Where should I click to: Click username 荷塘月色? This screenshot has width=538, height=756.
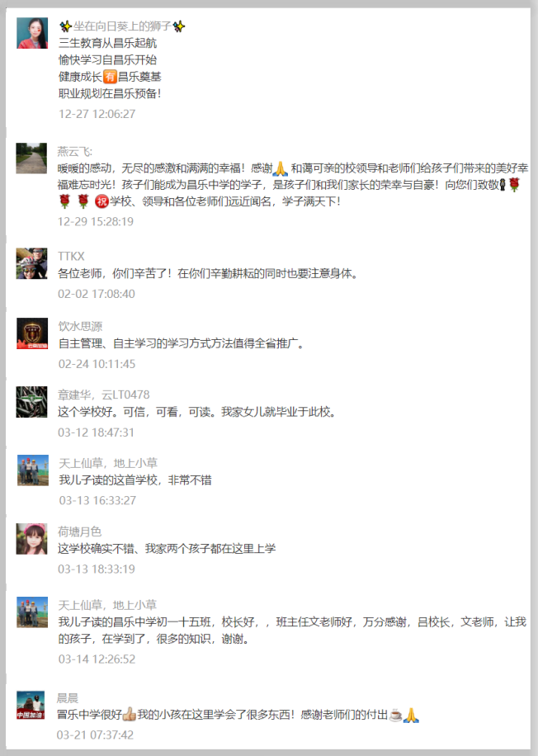click(x=79, y=532)
